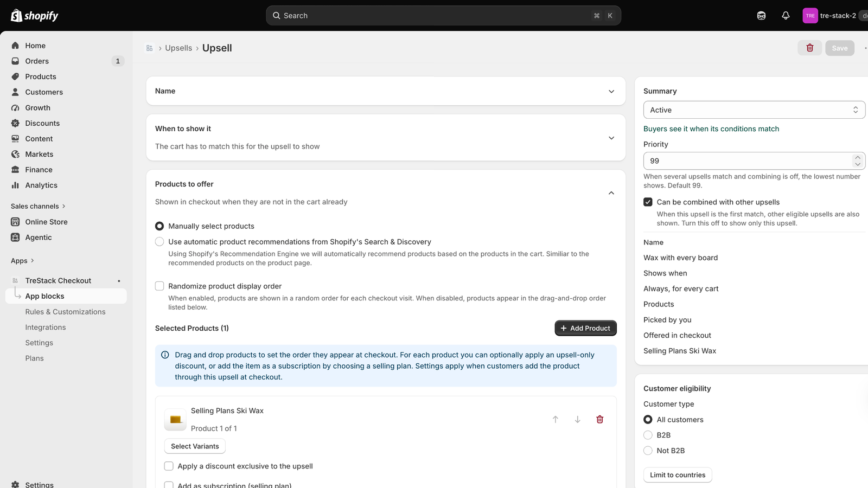Image resolution: width=868 pixels, height=488 pixels.
Task: Click the Select Variants button
Action: point(195,446)
